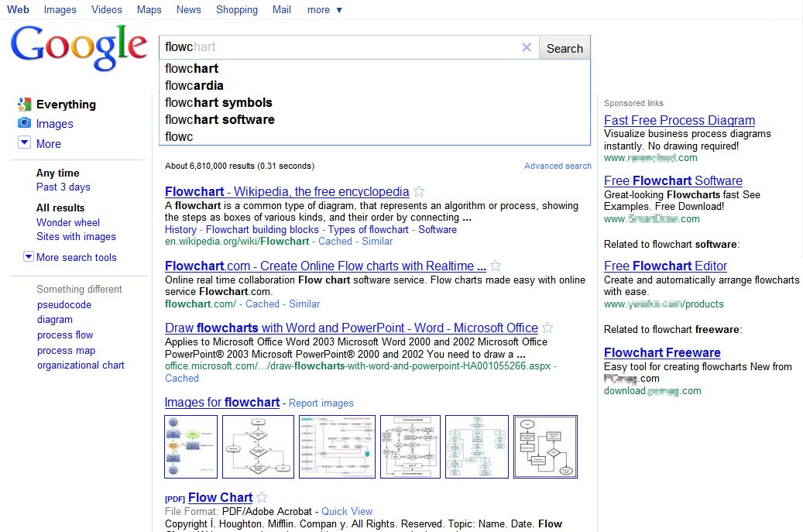The image size is (803, 532).
Task: Select Everything in left sidebar
Action: (x=66, y=105)
